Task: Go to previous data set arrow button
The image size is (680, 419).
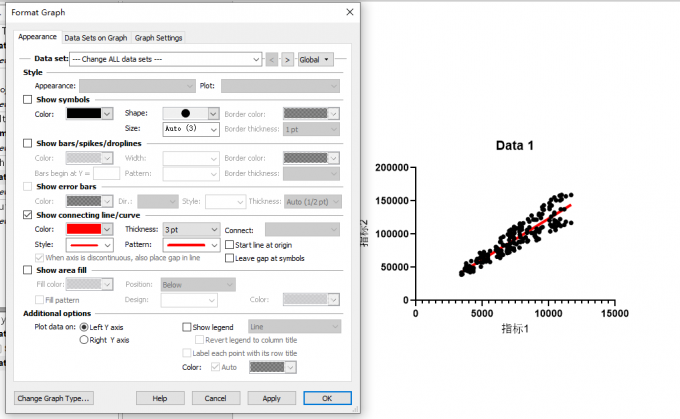Action: 272,59
